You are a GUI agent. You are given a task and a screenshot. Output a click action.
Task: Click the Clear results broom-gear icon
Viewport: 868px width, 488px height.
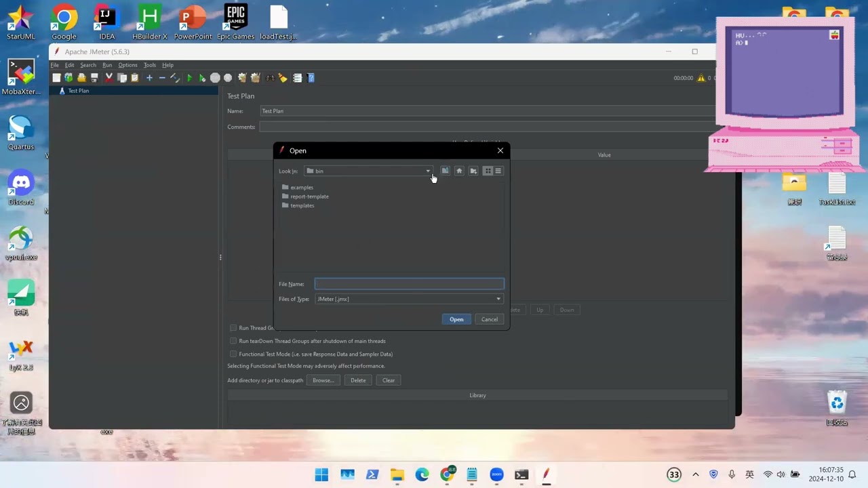point(242,78)
